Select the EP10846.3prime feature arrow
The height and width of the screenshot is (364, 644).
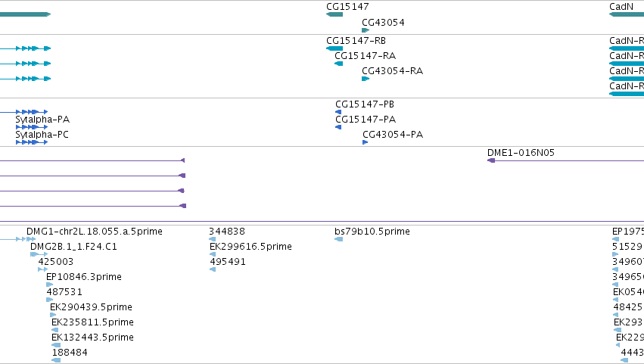point(50,285)
